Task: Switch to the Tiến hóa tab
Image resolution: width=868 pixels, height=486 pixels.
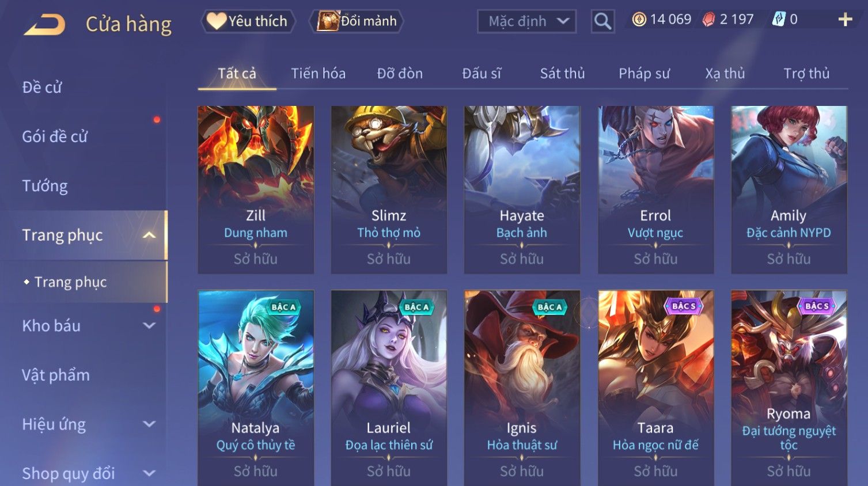Action: point(318,74)
